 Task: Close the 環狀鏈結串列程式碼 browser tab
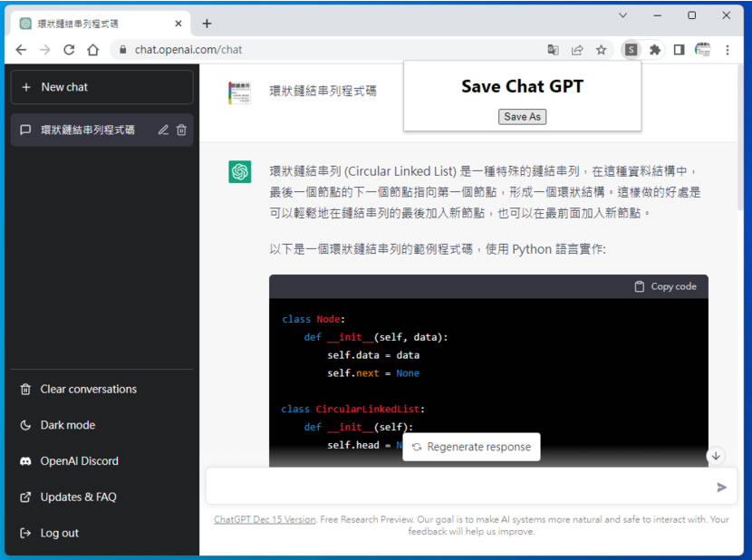(178, 24)
